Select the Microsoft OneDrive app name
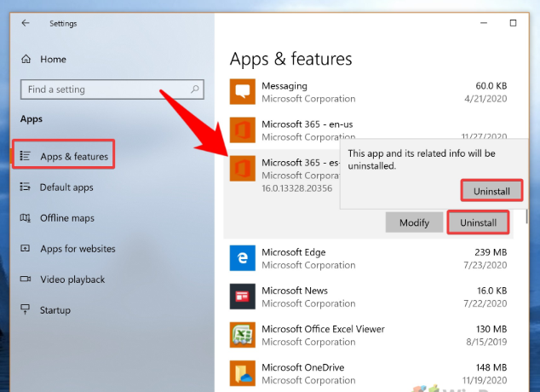540x392 pixels. 302,367
